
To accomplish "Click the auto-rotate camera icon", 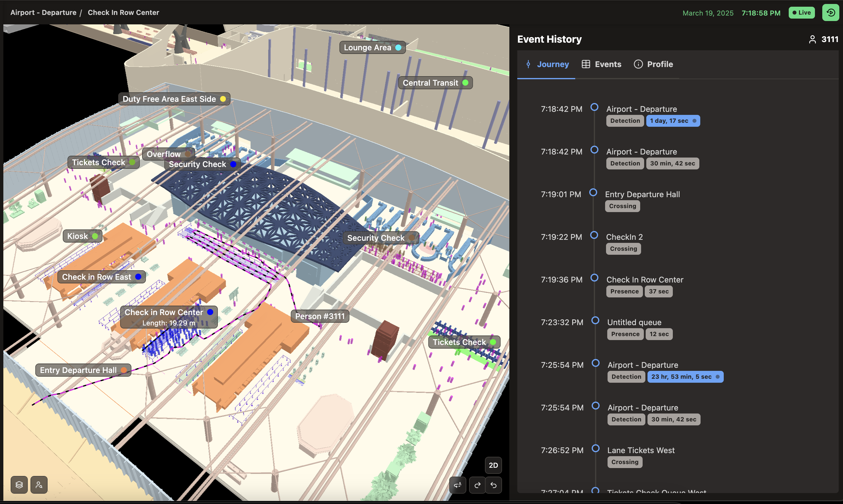I will [457, 485].
